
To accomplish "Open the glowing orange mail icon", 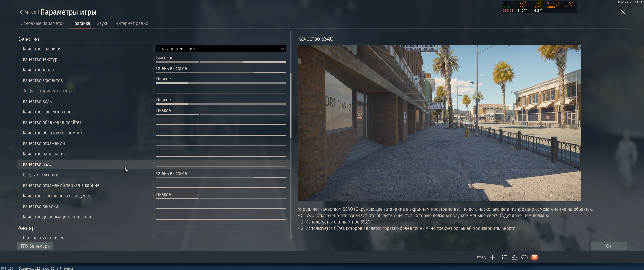I will (x=534, y=257).
